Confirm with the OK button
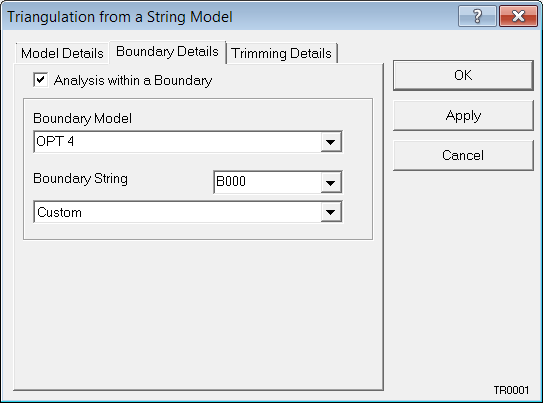The width and height of the screenshot is (543, 403). (463, 75)
